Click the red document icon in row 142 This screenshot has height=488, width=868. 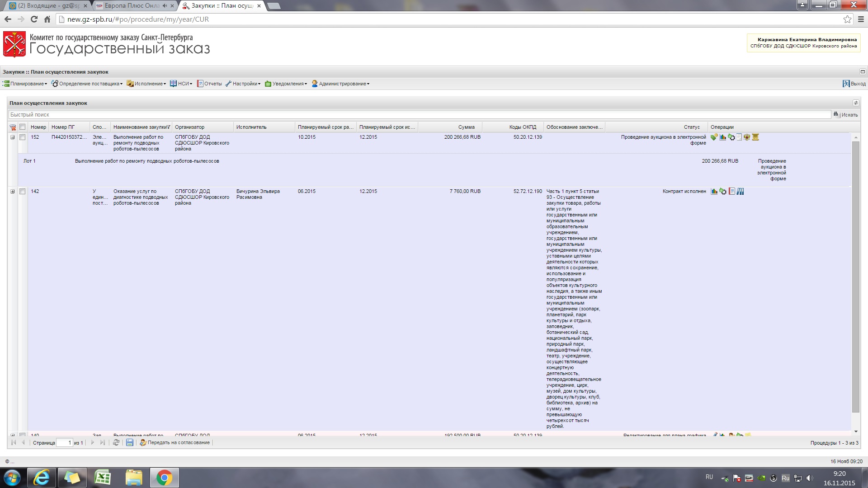click(x=731, y=192)
